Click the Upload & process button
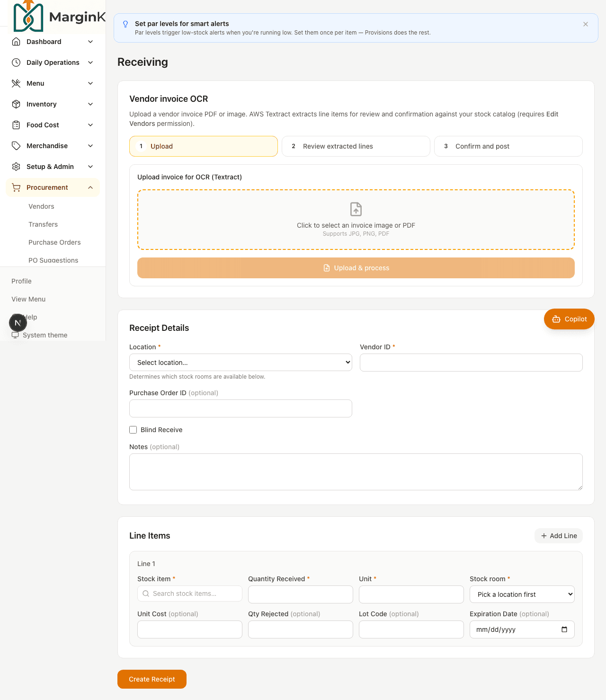The image size is (606, 700). 356,268
